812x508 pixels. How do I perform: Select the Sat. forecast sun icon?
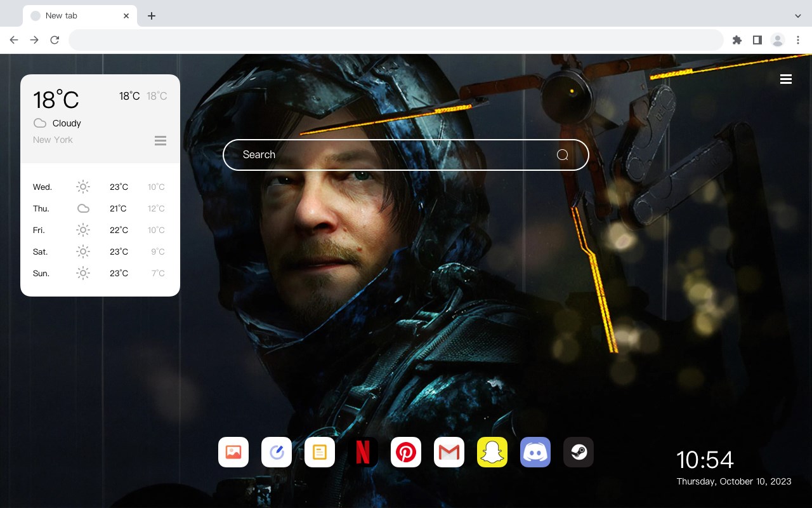pos(83,251)
